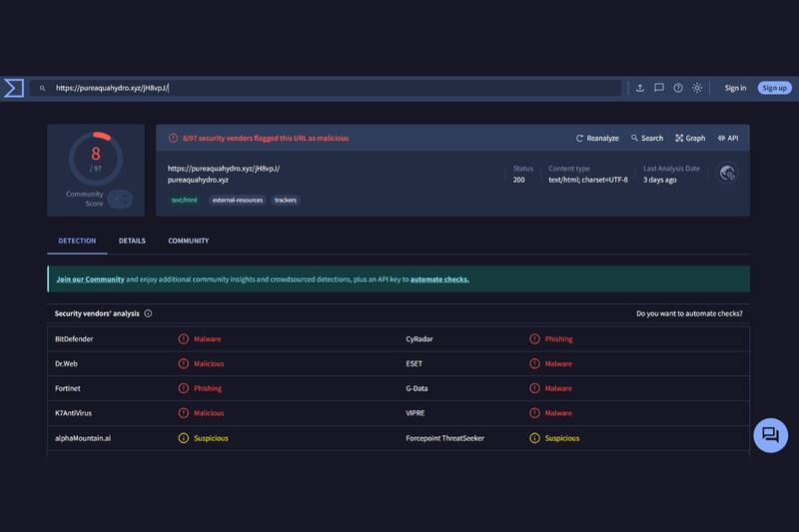Open the notifications speech bubble icon

[659, 88]
